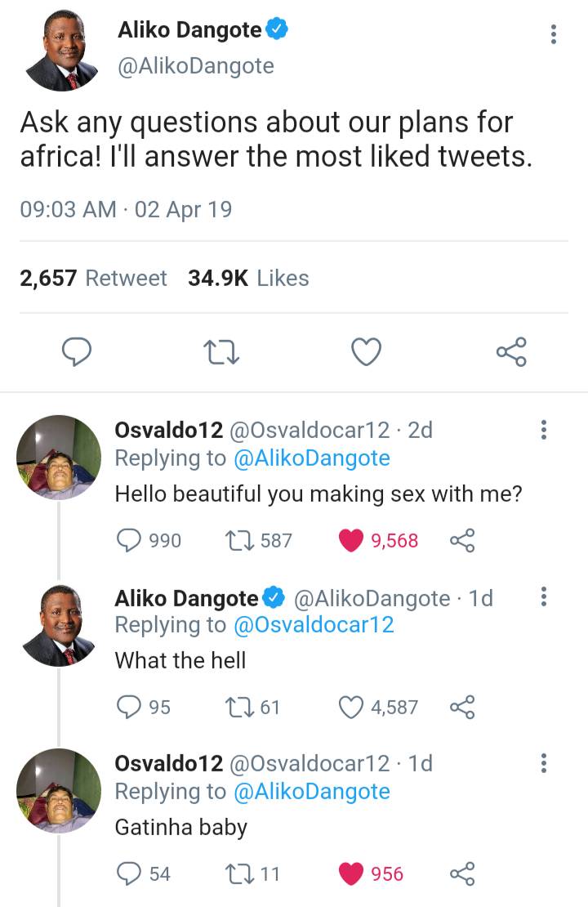The image size is (588, 907).
Task: Share the main tweet
Action: (x=512, y=352)
